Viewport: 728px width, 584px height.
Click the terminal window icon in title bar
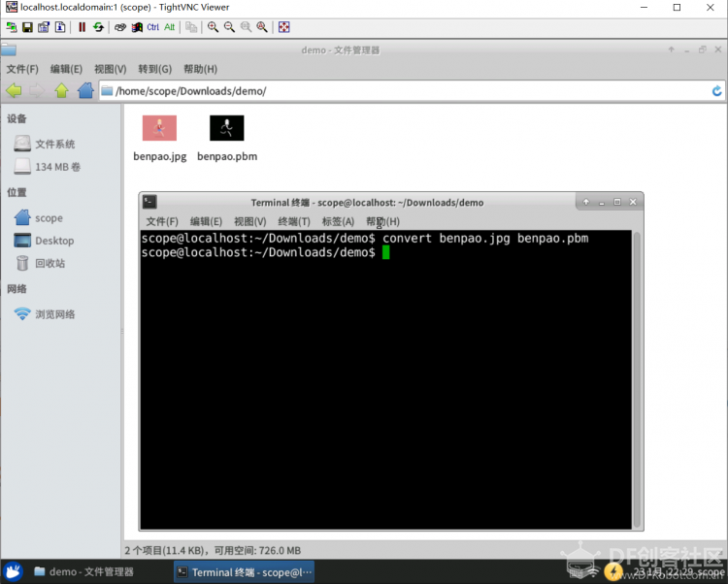[149, 202]
